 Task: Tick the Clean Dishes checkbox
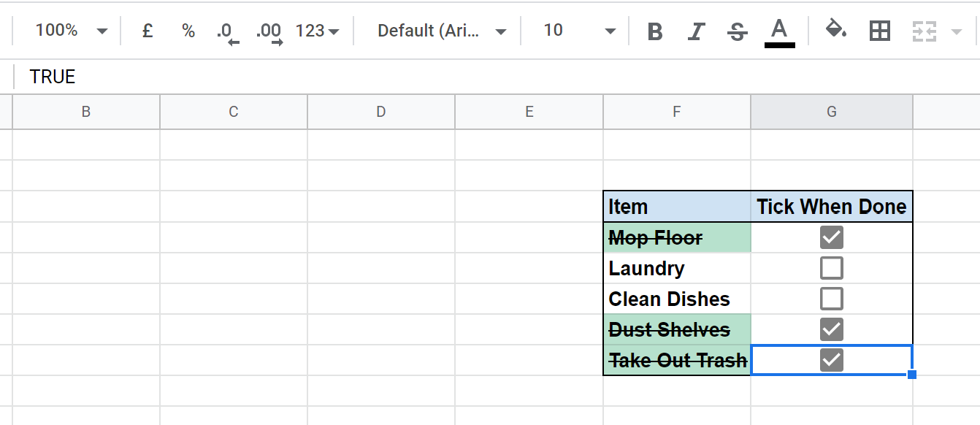(x=831, y=298)
